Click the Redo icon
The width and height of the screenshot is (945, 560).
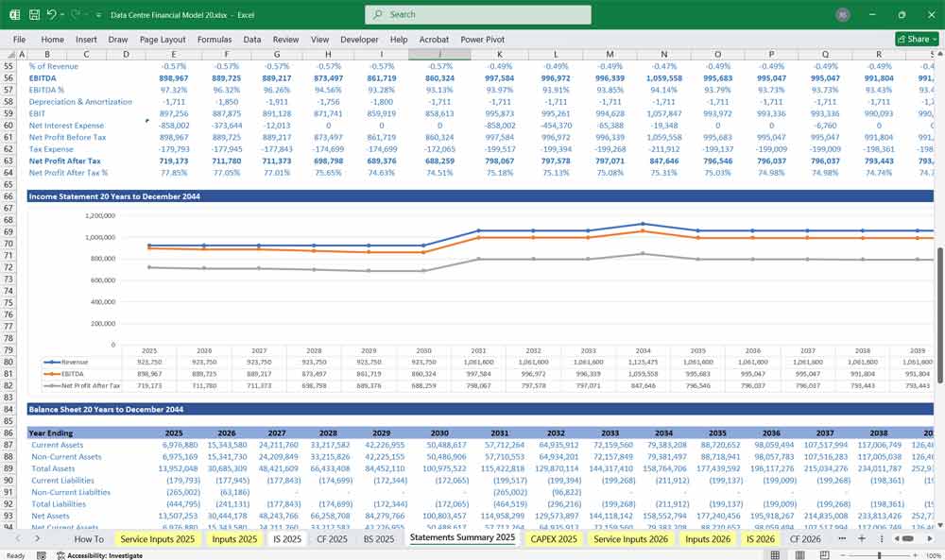pyautogui.click(x=75, y=14)
